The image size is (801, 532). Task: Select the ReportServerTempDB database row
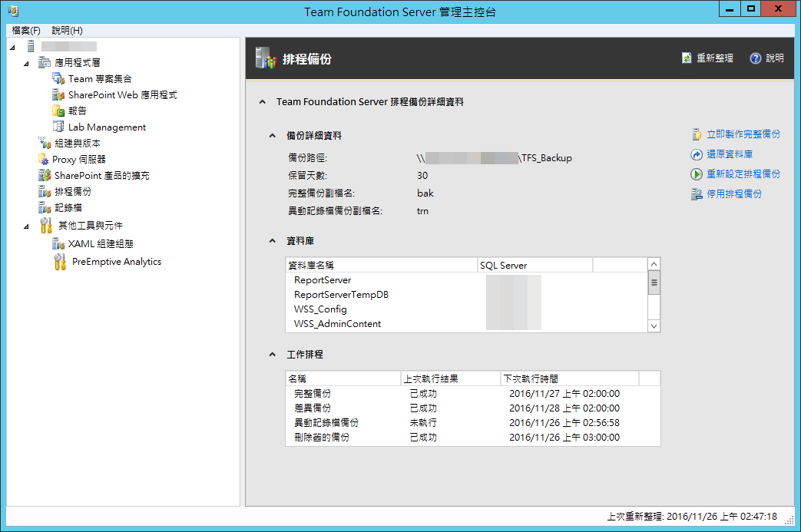467,295
